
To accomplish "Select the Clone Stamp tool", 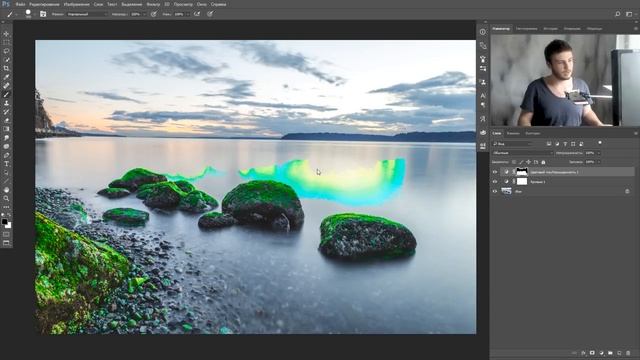I will [x=6, y=103].
